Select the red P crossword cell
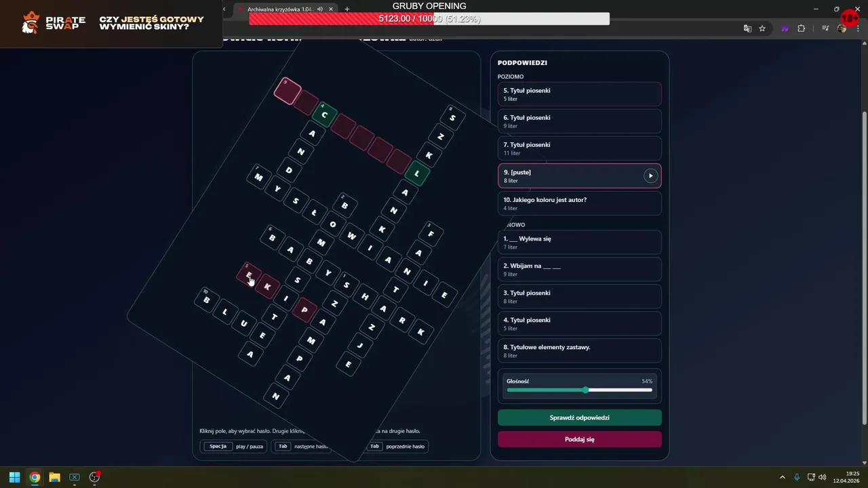The width and height of the screenshot is (868, 488). pyautogui.click(x=304, y=310)
